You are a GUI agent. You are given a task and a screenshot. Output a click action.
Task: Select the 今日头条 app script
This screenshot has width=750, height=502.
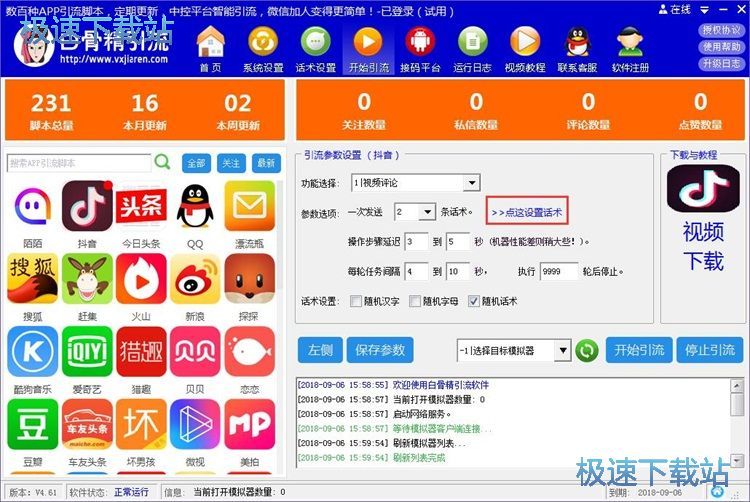(141, 207)
